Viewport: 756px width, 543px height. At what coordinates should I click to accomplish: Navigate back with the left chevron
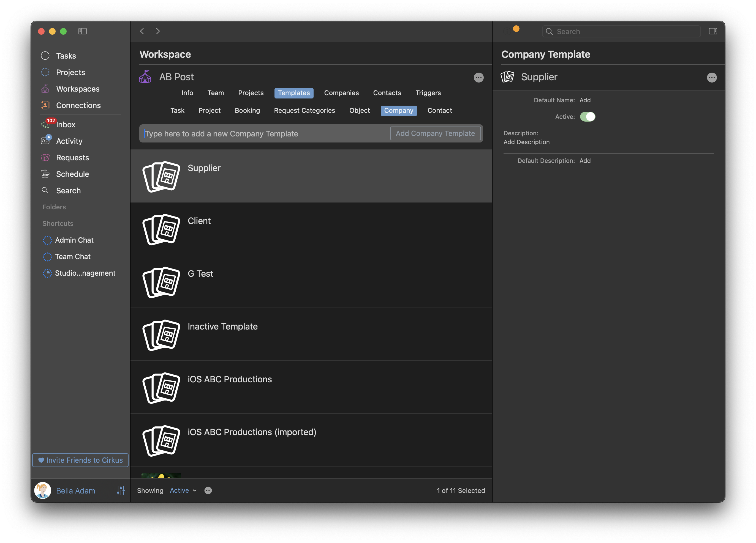point(142,31)
